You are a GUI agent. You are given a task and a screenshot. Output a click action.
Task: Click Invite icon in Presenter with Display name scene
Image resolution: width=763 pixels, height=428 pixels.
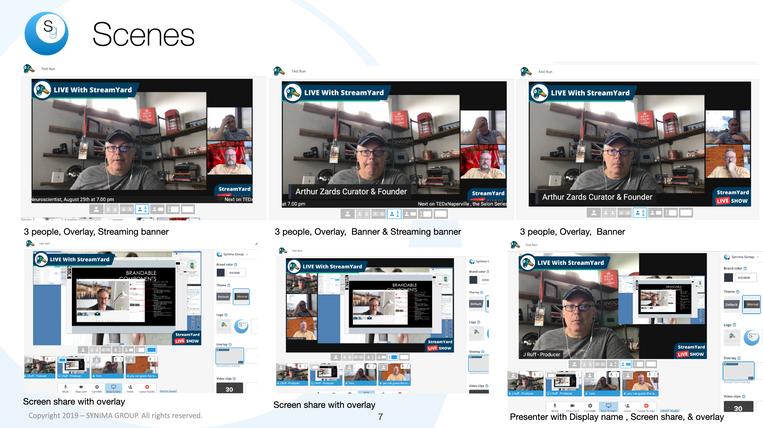(627, 408)
